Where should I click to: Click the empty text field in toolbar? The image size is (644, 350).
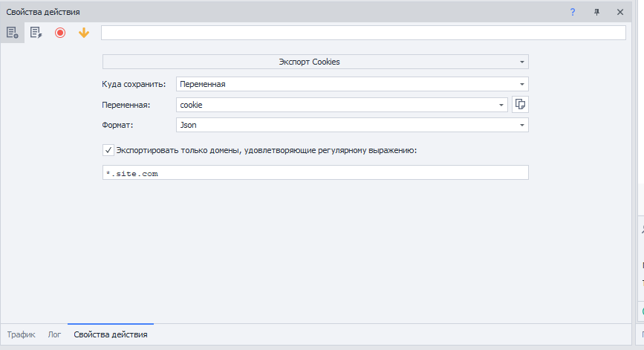click(x=363, y=33)
